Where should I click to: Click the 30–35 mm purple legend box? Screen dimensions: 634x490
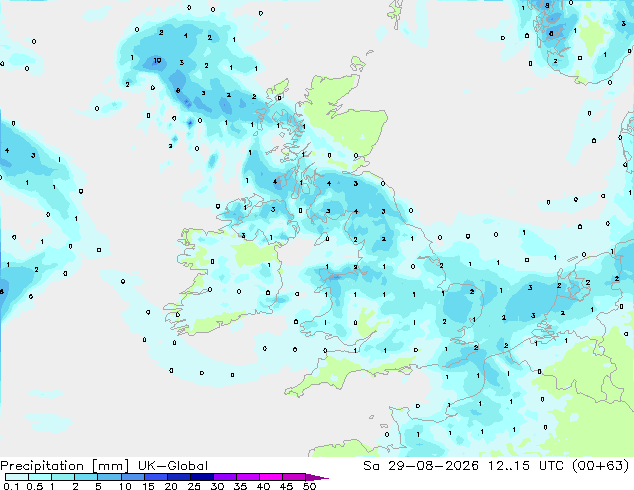click(x=224, y=477)
